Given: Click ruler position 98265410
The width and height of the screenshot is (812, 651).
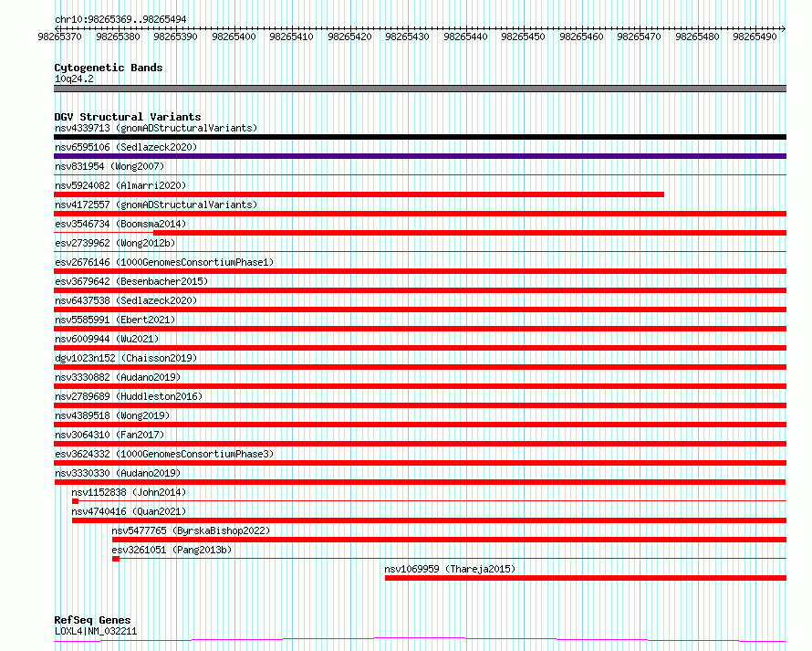Looking at the screenshot, I should click(x=291, y=37).
